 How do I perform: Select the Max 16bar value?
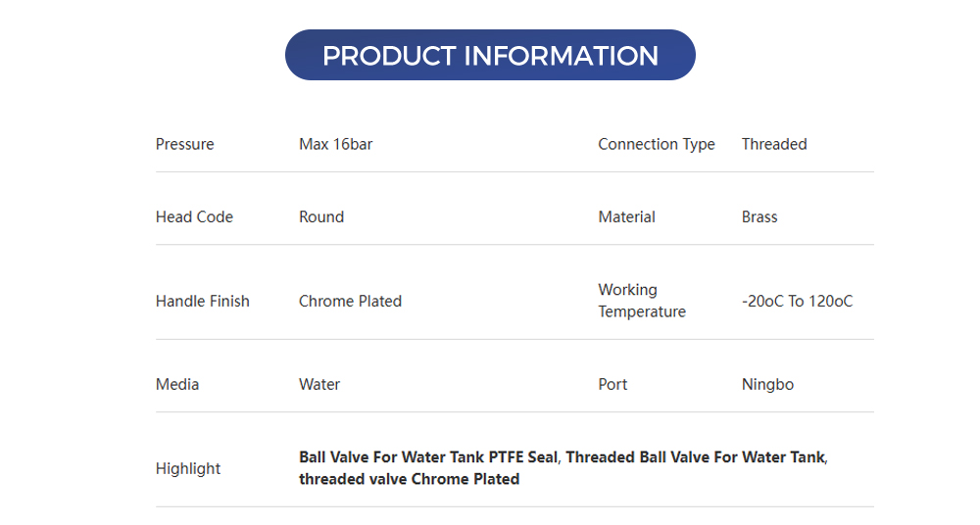pyautogui.click(x=335, y=144)
